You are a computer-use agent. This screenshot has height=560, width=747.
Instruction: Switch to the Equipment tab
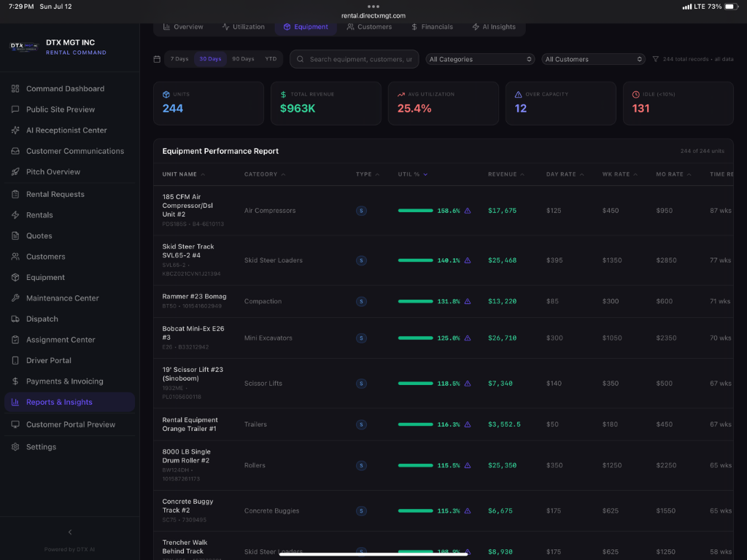[x=306, y=27]
